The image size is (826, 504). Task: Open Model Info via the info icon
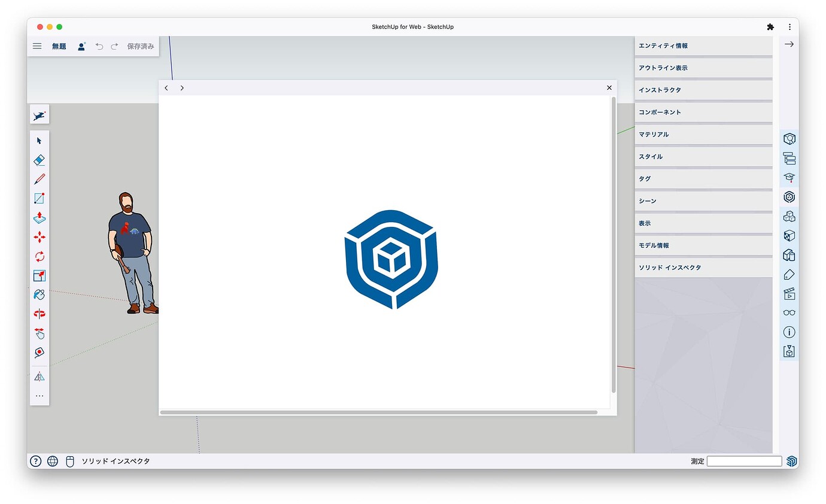pos(789,332)
